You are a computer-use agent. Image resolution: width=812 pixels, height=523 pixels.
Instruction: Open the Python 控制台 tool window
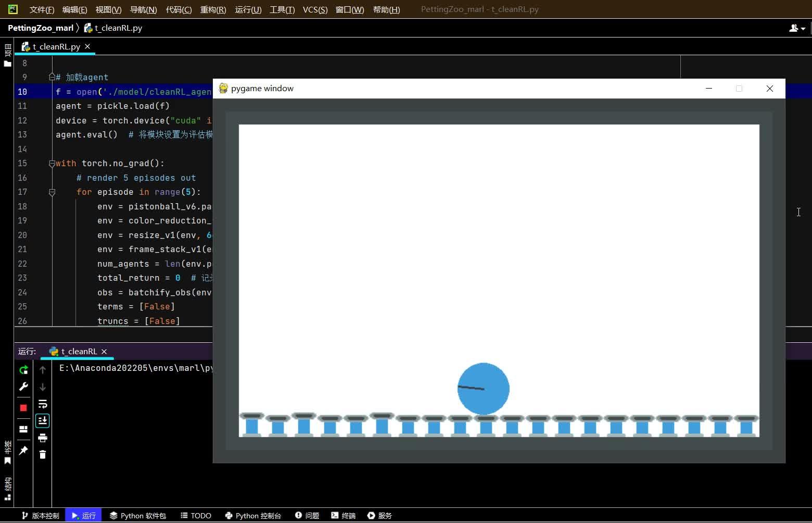tap(253, 516)
